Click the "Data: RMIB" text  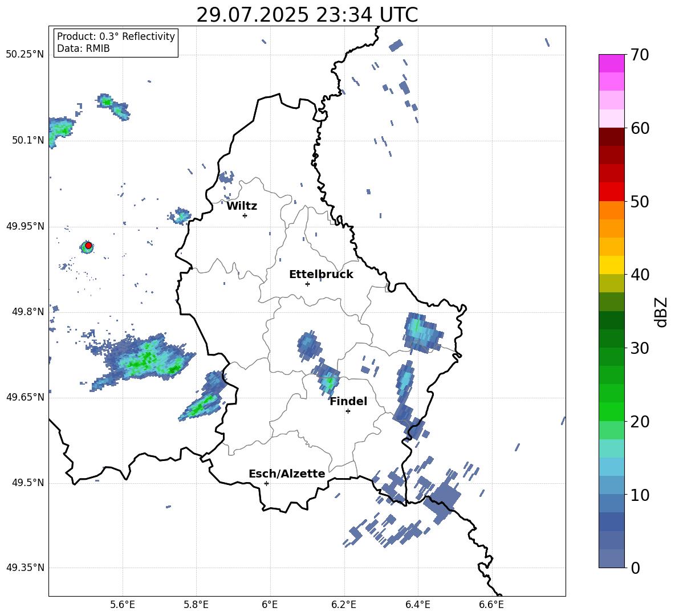(x=83, y=48)
